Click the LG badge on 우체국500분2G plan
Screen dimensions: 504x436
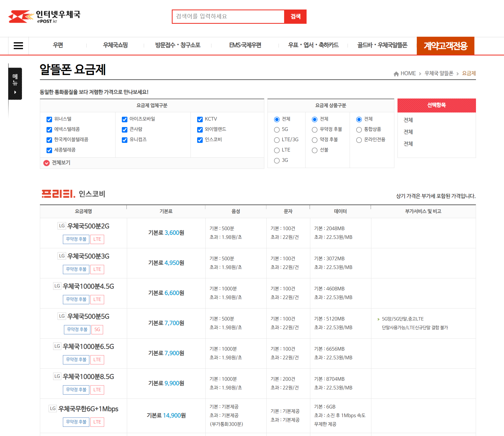(62, 226)
